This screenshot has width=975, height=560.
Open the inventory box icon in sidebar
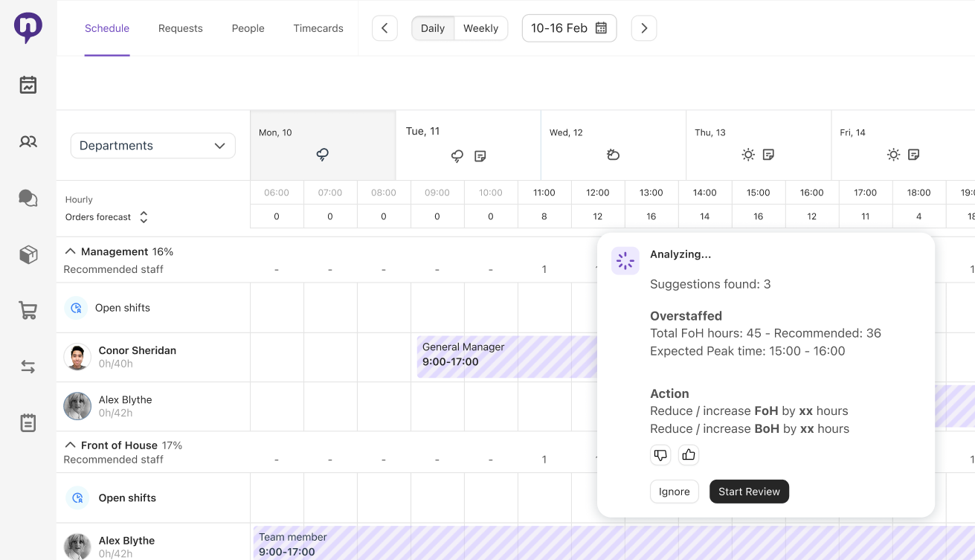pos(28,255)
